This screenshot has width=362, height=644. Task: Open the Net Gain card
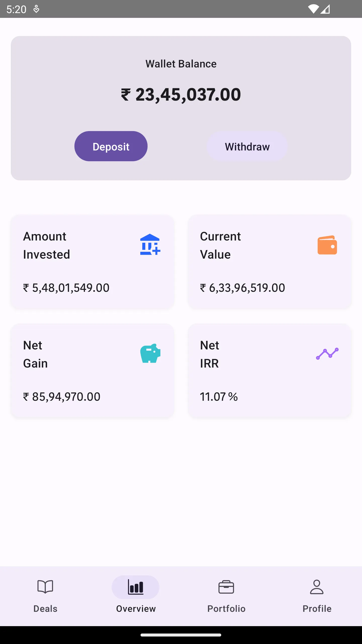92,371
